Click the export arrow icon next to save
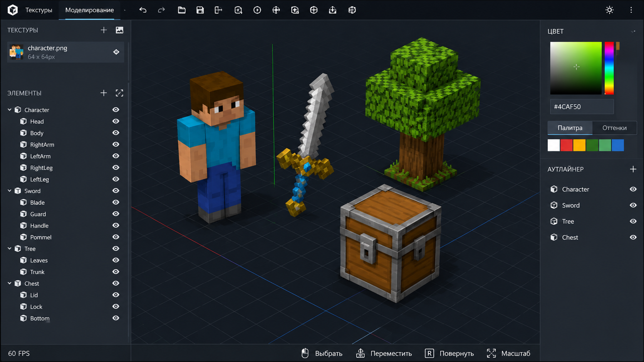 point(218,10)
